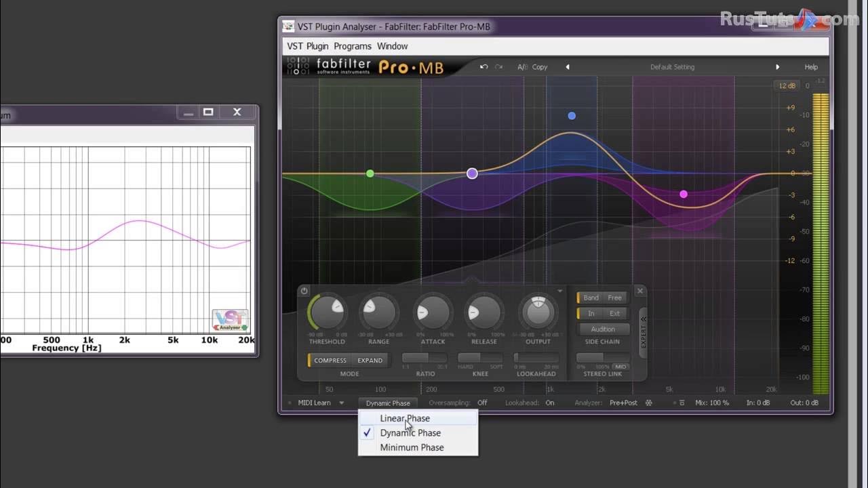
Task: Select Band side chain mode
Action: 591,298
